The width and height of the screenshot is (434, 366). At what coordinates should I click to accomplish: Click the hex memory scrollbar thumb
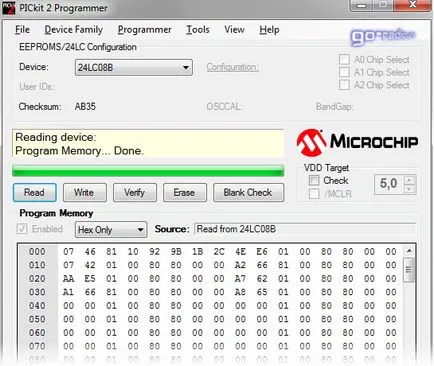409,270
